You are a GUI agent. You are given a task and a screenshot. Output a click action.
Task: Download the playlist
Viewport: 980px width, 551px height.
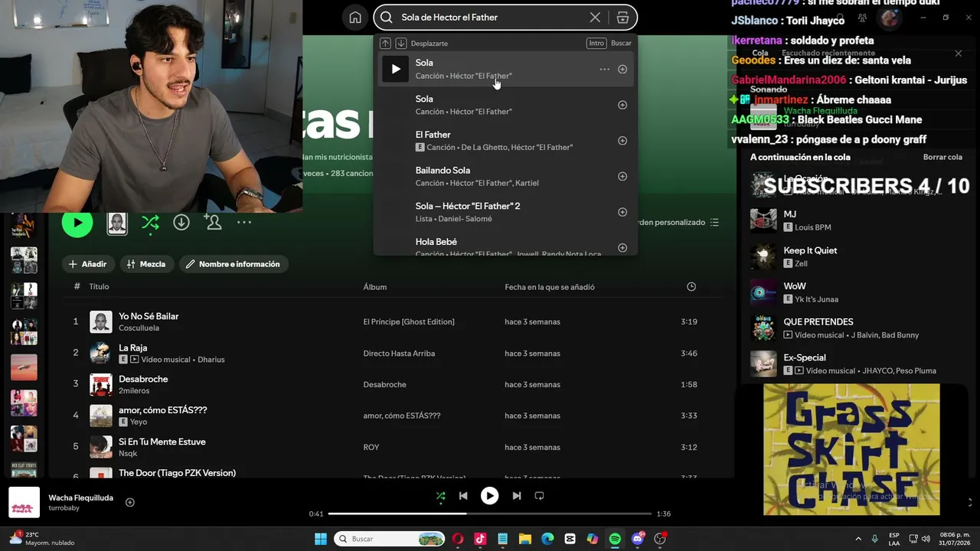click(181, 223)
